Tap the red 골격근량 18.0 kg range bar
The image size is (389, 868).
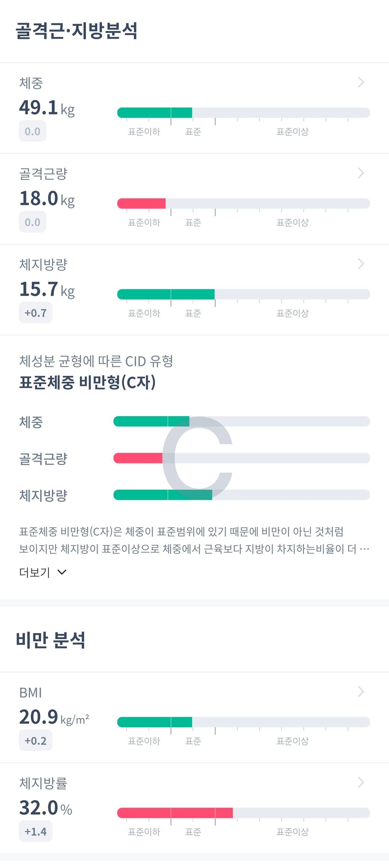[243, 204]
